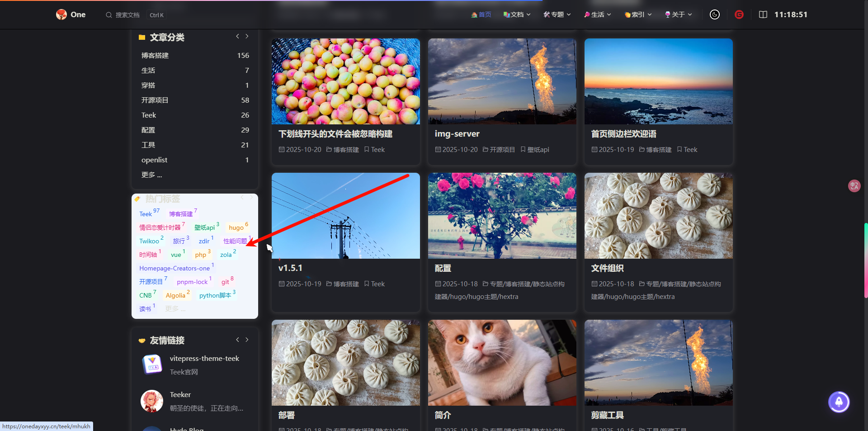
Task: Open the vitepress-theme-teek friend link avatar
Action: pyautogui.click(x=152, y=365)
